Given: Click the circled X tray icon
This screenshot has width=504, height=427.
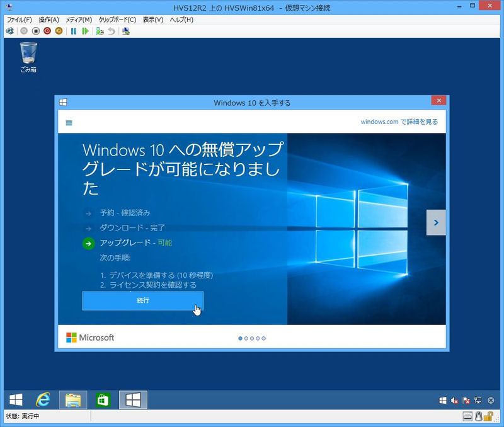Looking at the screenshot, I should [x=491, y=401].
